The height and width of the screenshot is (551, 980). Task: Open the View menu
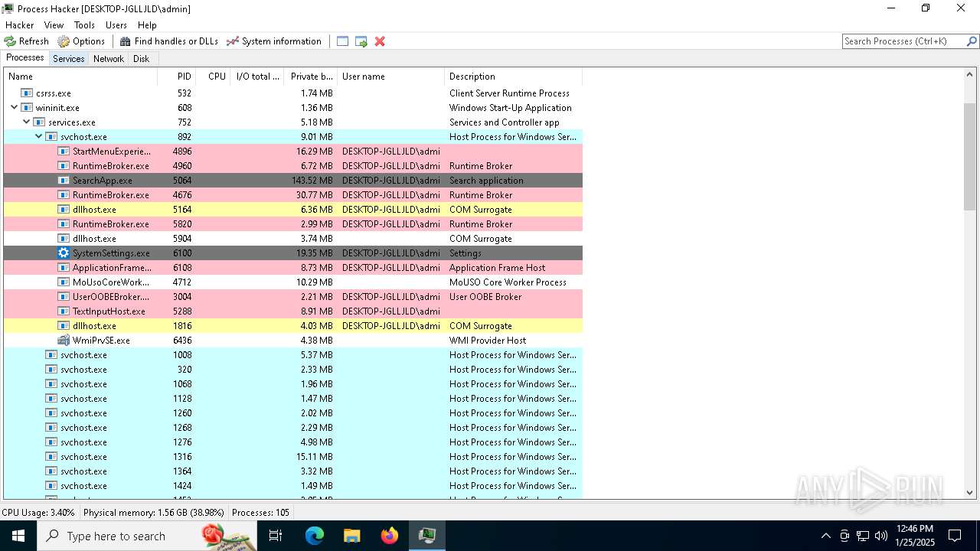pos(54,25)
